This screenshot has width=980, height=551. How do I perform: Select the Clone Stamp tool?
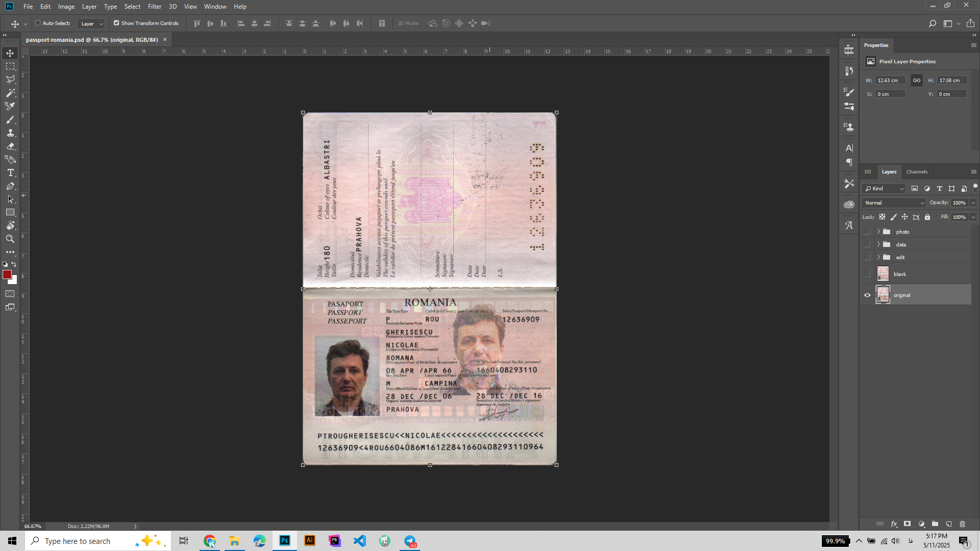[x=10, y=133]
